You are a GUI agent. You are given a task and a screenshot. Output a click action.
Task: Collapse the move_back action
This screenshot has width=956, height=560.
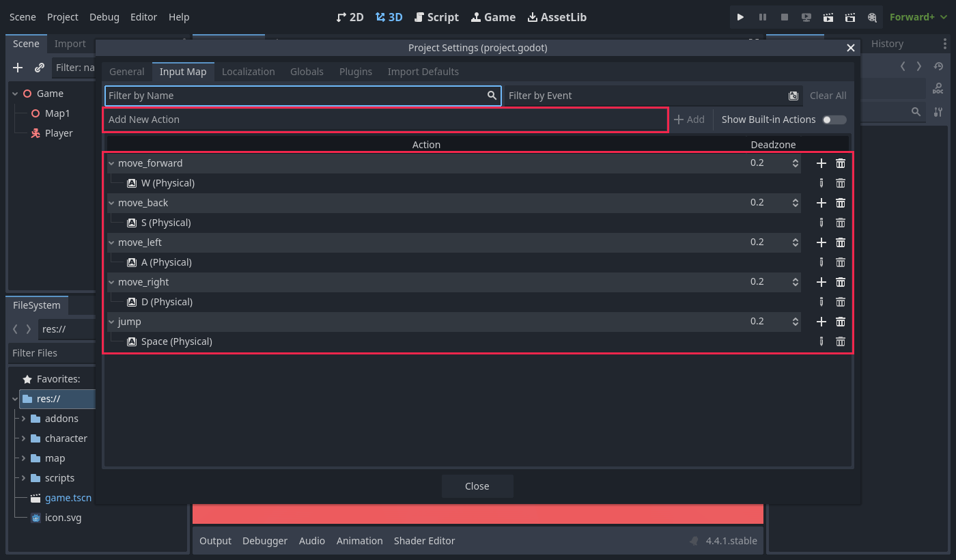(x=111, y=203)
